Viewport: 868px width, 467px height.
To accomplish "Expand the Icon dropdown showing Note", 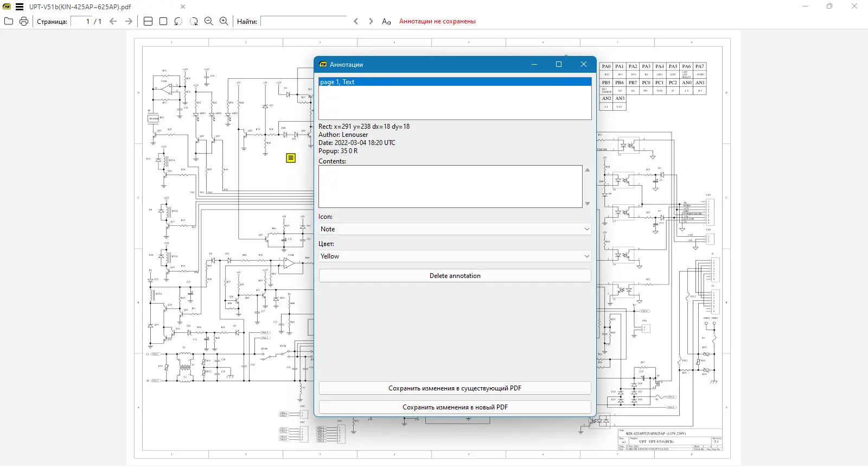I will click(455, 229).
